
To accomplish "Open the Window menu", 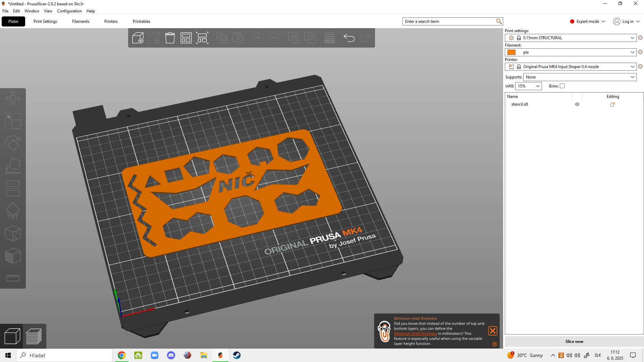I will click(32, 11).
